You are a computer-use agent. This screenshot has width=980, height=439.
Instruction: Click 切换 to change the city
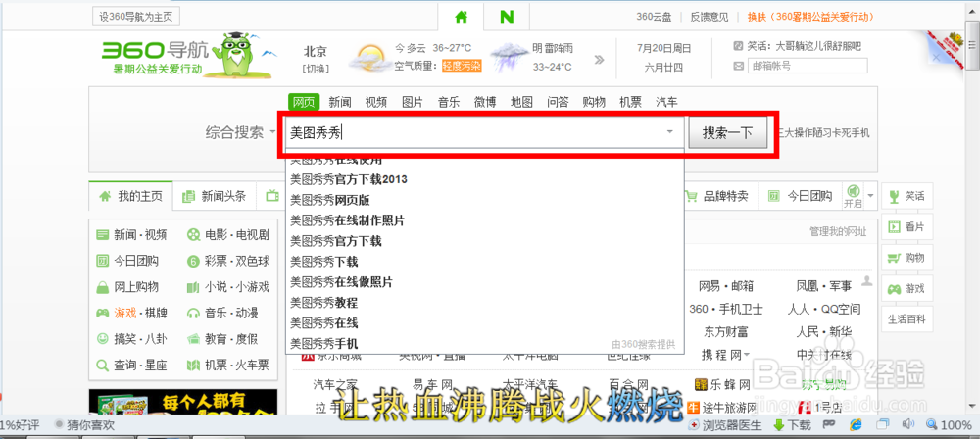315,68
